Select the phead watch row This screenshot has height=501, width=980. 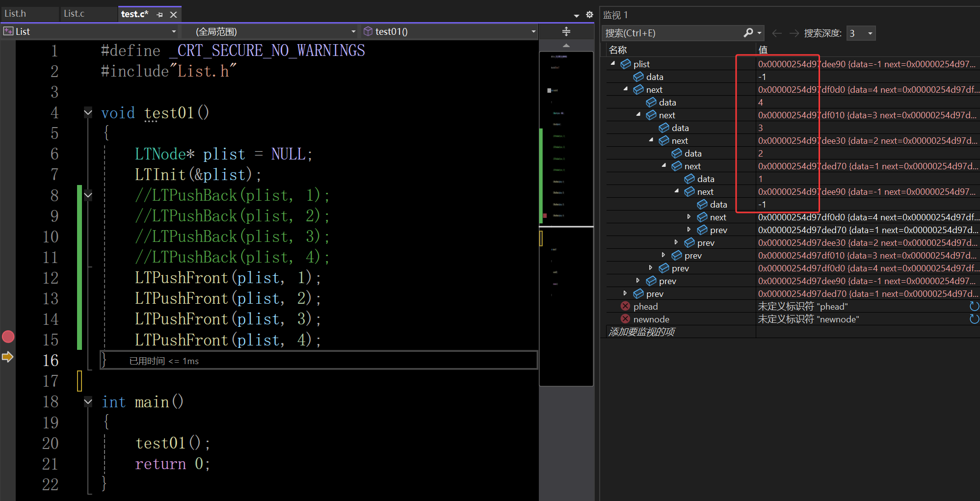click(793, 306)
